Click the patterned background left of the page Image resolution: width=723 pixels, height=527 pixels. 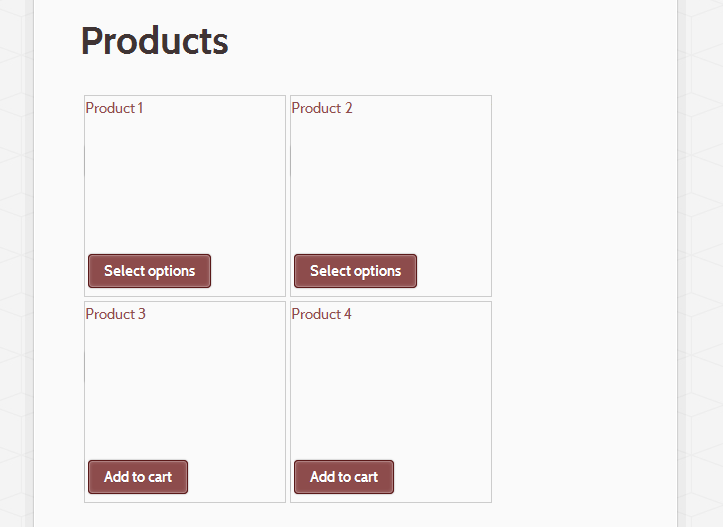point(15,260)
